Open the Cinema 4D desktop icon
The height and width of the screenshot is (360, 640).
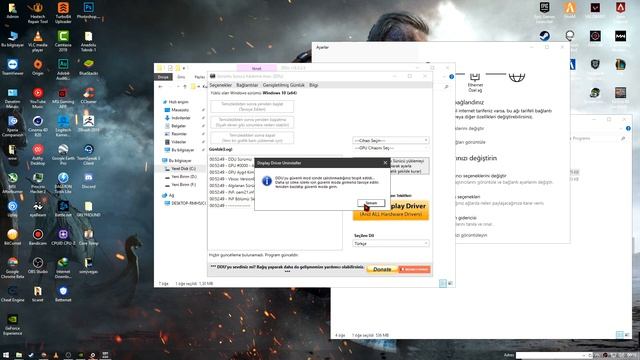[38, 126]
